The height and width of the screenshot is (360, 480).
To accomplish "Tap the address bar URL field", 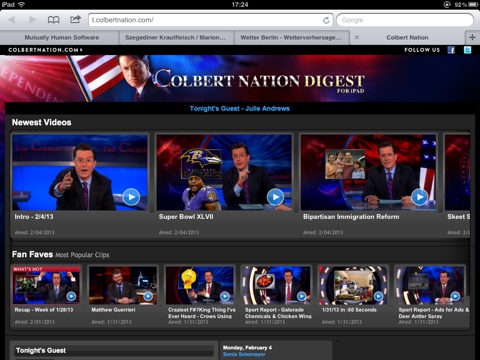I will pyautogui.click(x=211, y=20).
